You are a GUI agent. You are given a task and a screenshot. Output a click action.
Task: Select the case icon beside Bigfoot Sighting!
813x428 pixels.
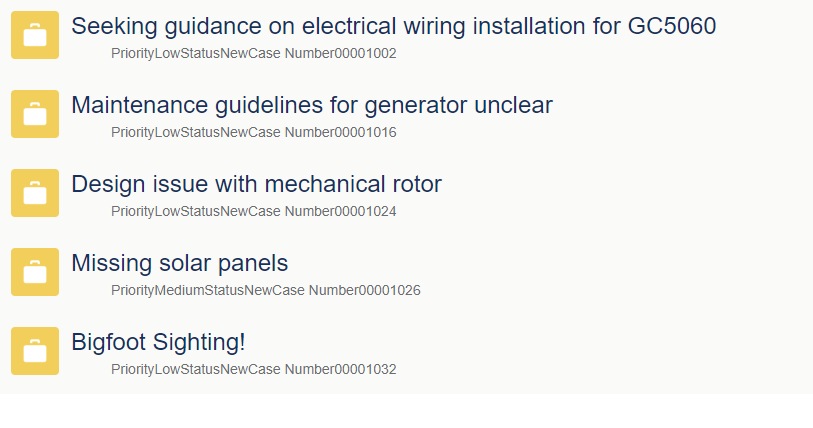click(35, 351)
